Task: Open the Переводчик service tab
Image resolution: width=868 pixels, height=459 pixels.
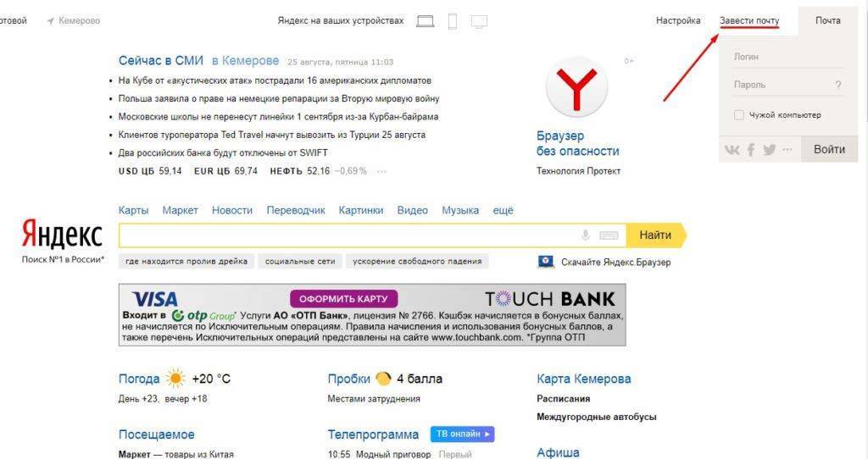Action: coord(296,210)
